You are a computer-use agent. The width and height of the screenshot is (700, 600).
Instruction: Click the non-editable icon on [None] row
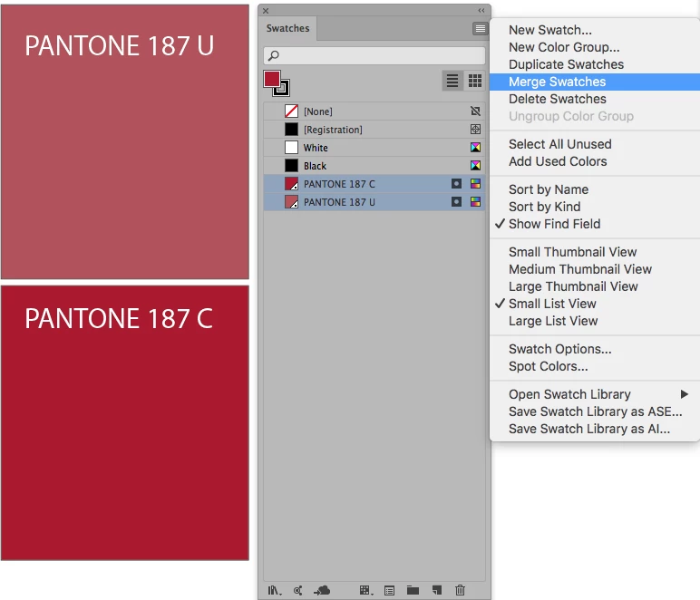(x=475, y=111)
